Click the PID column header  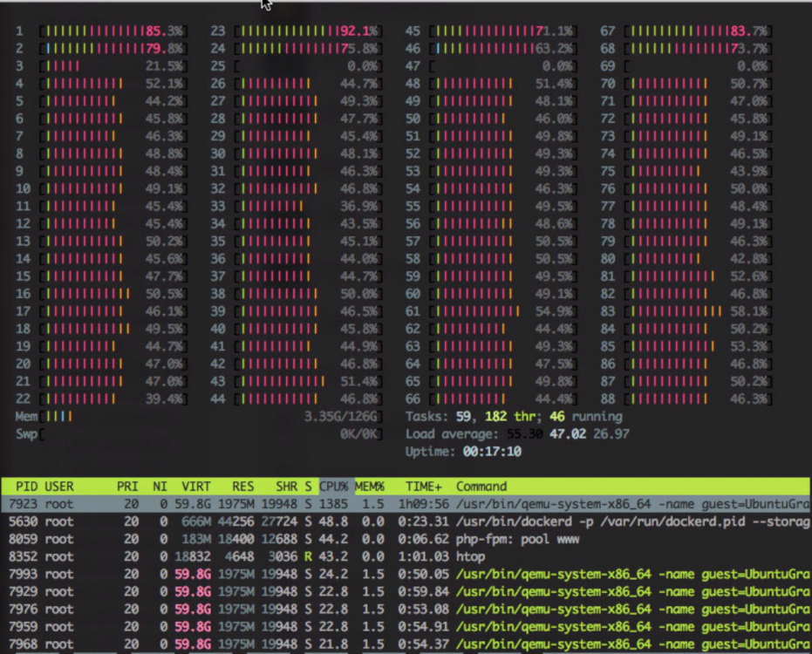click(26, 487)
